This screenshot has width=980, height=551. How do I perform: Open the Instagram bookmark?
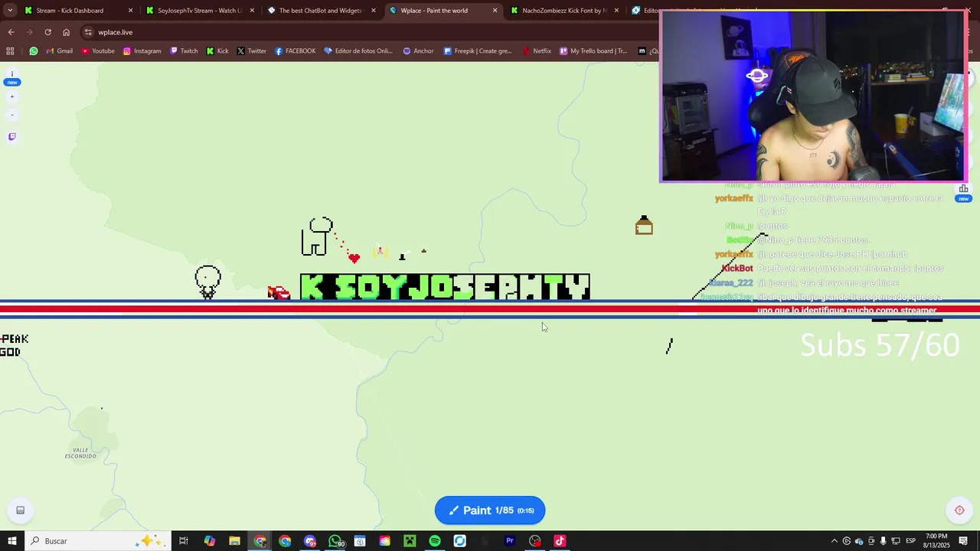coord(142,51)
